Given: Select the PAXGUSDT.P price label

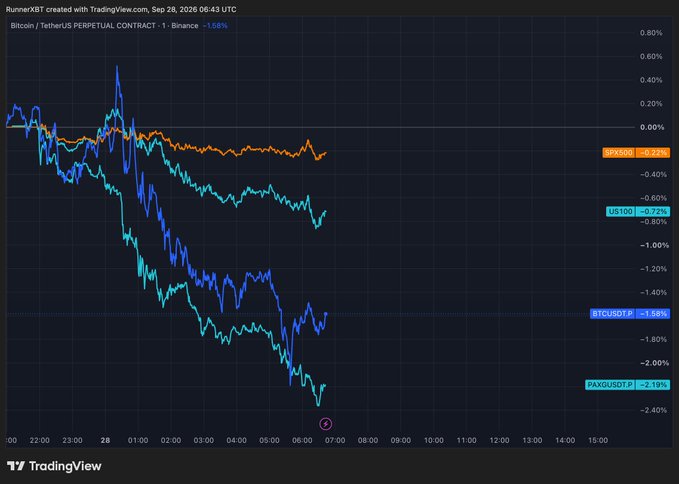Looking at the screenshot, I should 610,384.
